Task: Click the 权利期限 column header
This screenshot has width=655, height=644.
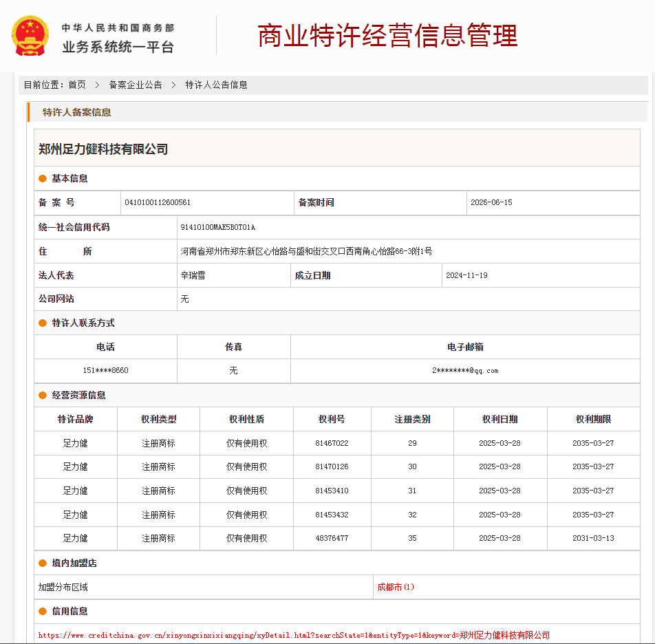Action: pyautogui.click(x=594, y=419)
